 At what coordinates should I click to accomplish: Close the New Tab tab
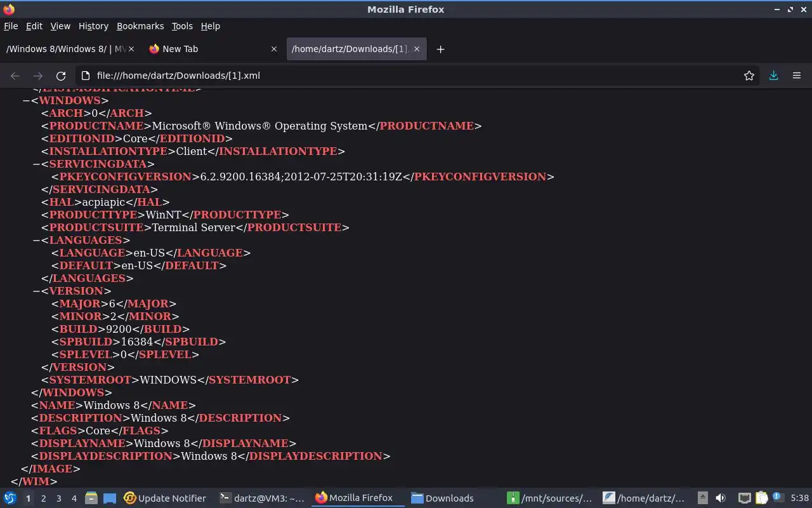point(274,49)
